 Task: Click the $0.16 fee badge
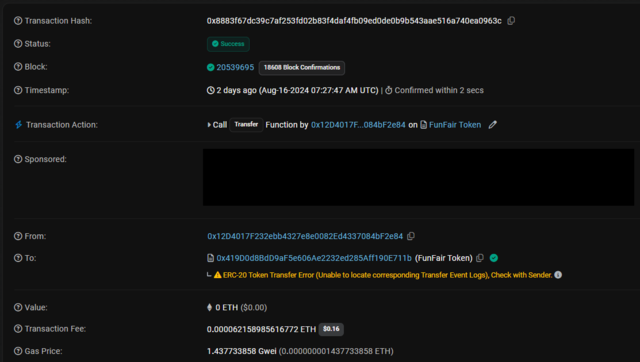click(x=331, y=329)
